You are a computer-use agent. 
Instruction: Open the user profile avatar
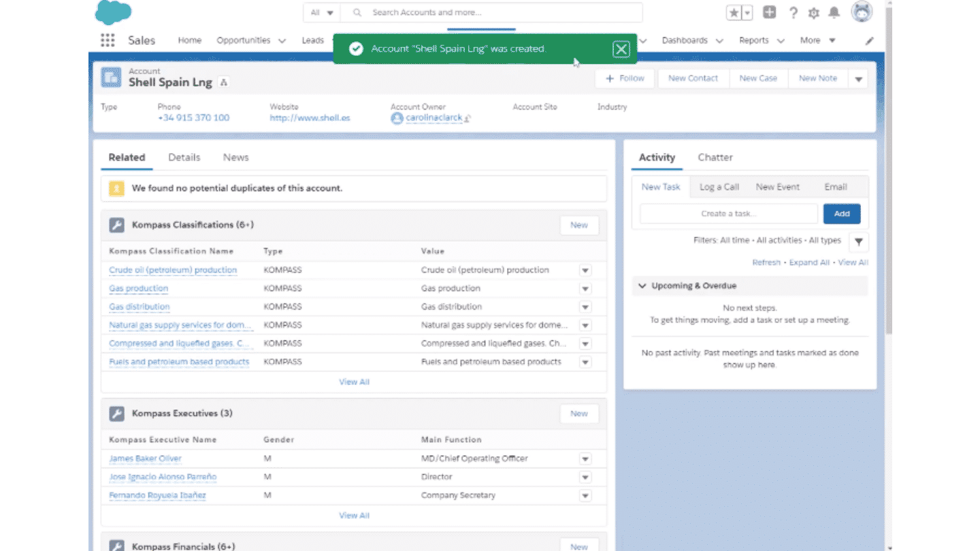[862, 12]
